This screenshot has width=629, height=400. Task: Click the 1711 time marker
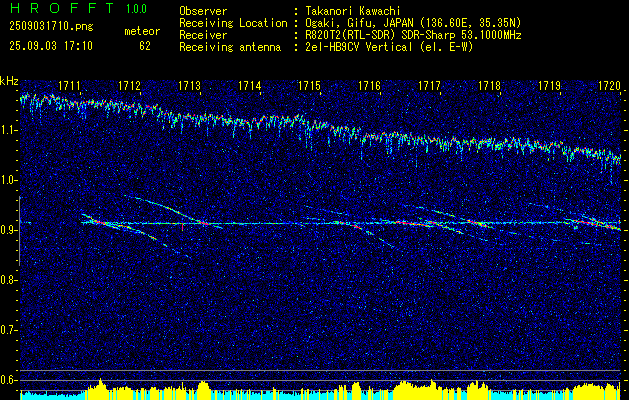coord(69,86)
